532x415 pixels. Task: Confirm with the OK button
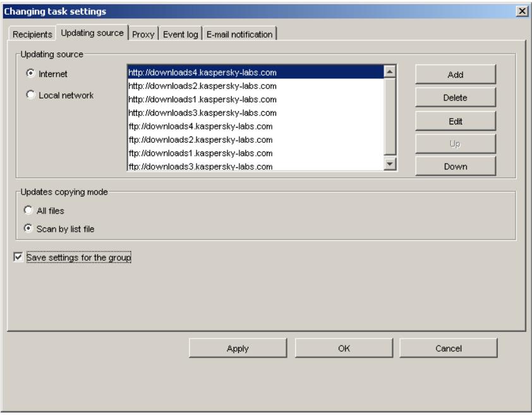point(344,348)
